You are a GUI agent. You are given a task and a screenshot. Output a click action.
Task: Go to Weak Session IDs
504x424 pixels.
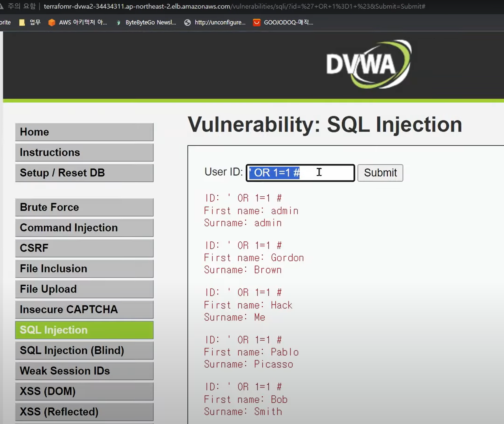(x=84, y=371)
